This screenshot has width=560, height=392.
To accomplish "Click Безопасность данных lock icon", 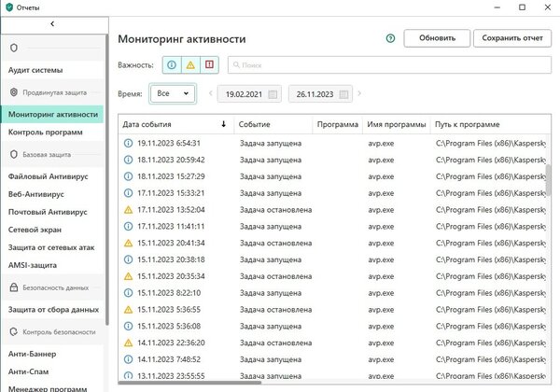I will pos(14,287).
